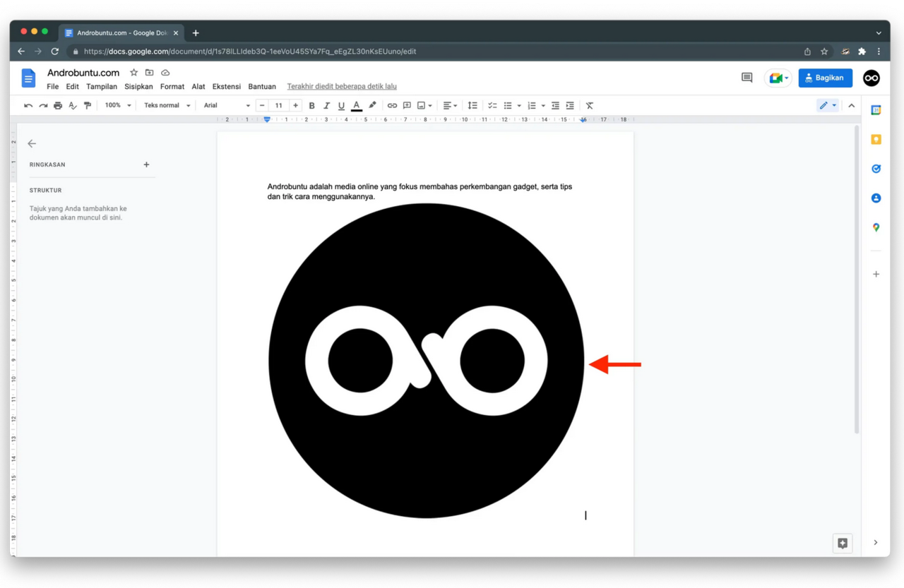Open the Google Meet call dropdown
Image resolution: width=904 pixels, height=588 pixels.
(778, 78)
